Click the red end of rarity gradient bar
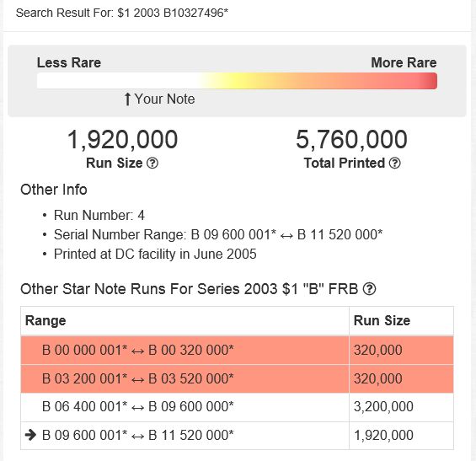The height and width of the screenshot is (461, 476). (430, 81)
